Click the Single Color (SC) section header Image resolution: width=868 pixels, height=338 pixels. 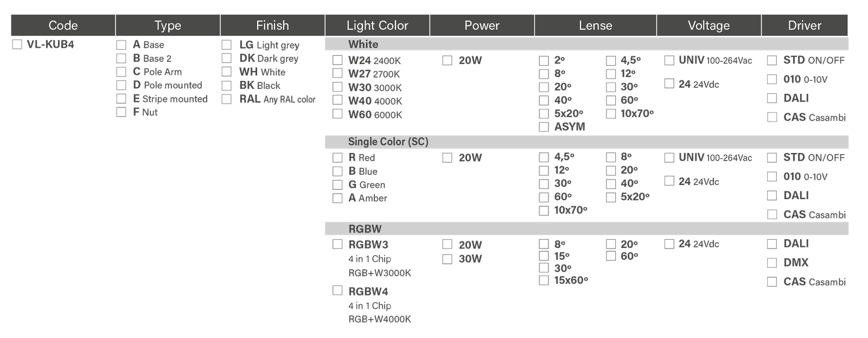pyautogui.click(x=388, y=142)
